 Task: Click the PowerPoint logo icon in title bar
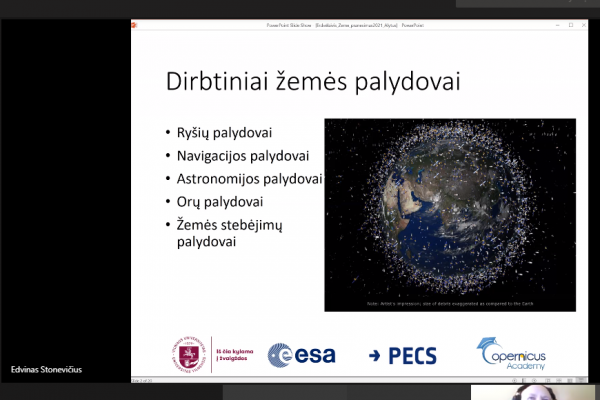pyautogui.click(x=134, y=25)
